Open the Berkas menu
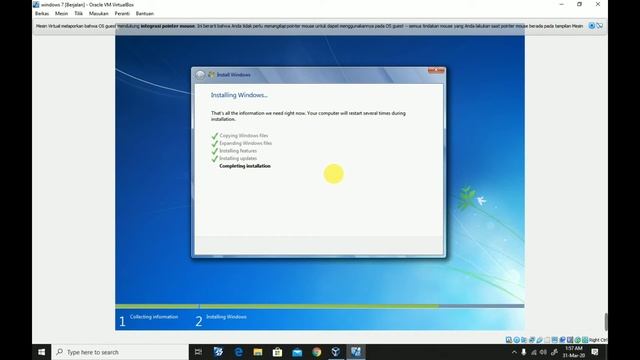The width and height of the screenshot is (640, 360). tap(42, 13)
